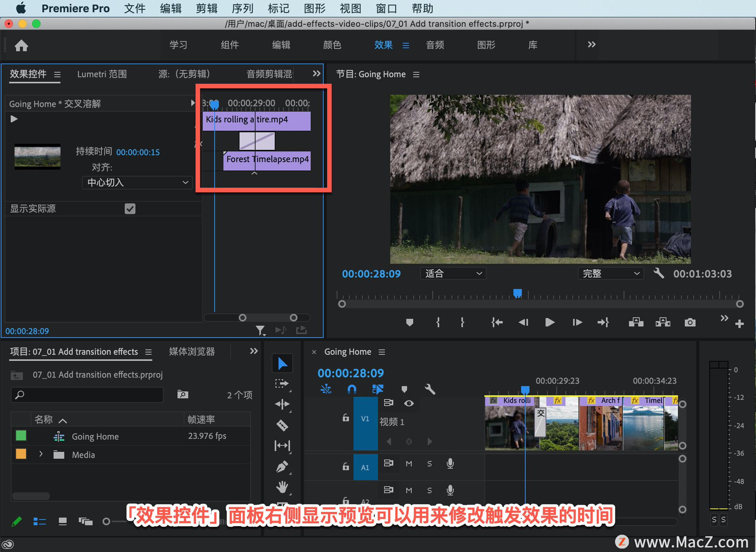Expand the Media bin folder

click(x=41, y=454)
